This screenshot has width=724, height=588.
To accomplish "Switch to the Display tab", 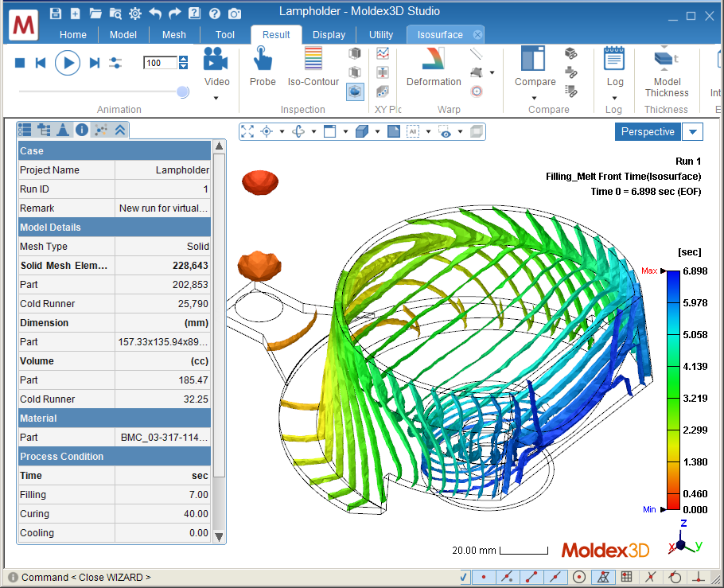I will pyautogui.click(x=329, y=35).
